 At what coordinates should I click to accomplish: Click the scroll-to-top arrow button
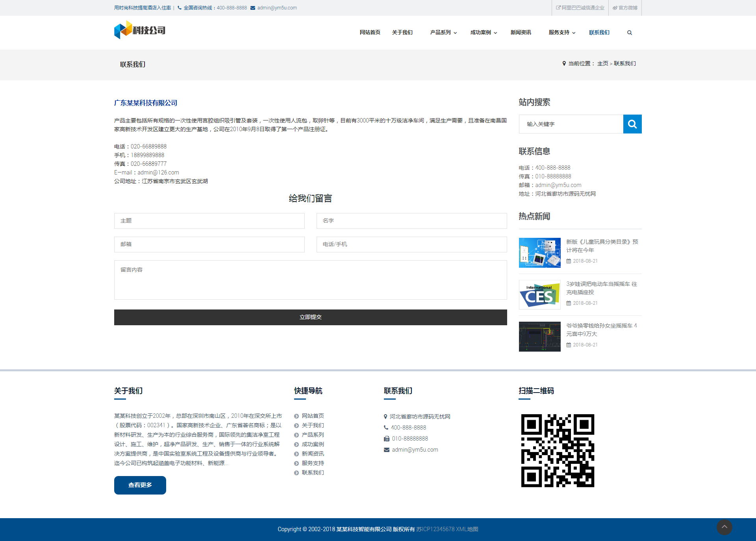point(724,527)
